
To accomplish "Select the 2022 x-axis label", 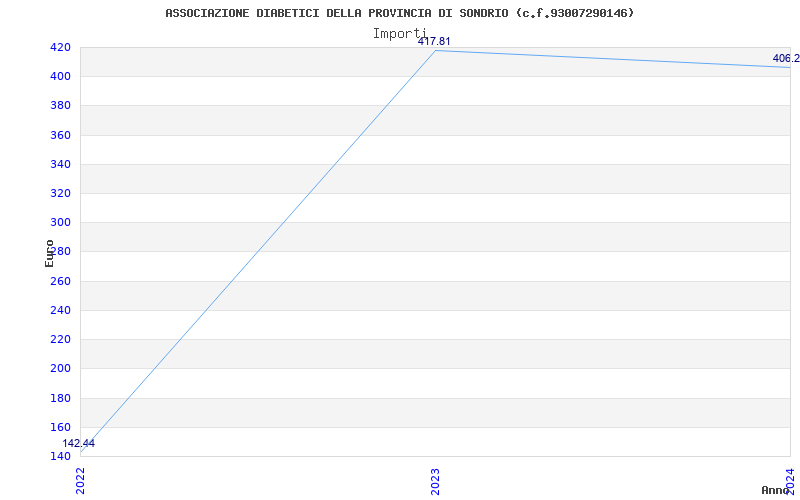I will (80, 481).
